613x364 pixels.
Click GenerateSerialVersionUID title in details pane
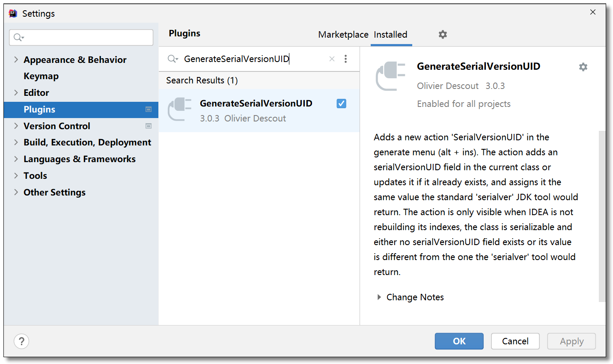tap(479, 66)
